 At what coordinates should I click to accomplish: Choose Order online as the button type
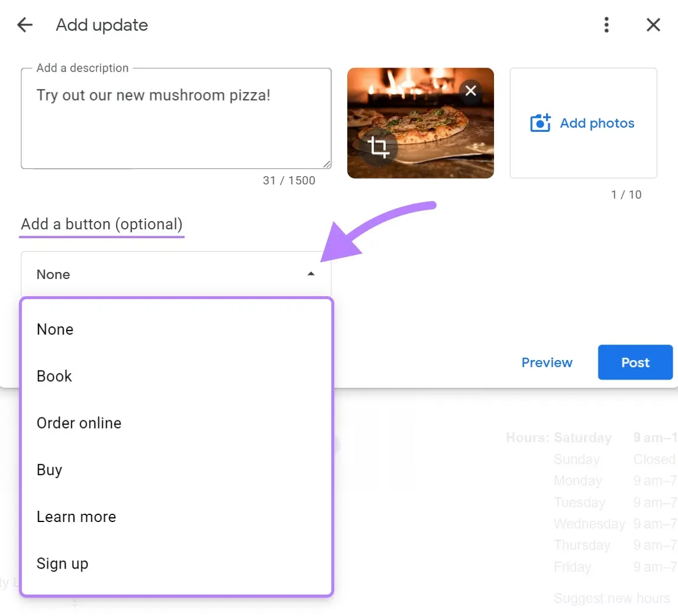79,423
